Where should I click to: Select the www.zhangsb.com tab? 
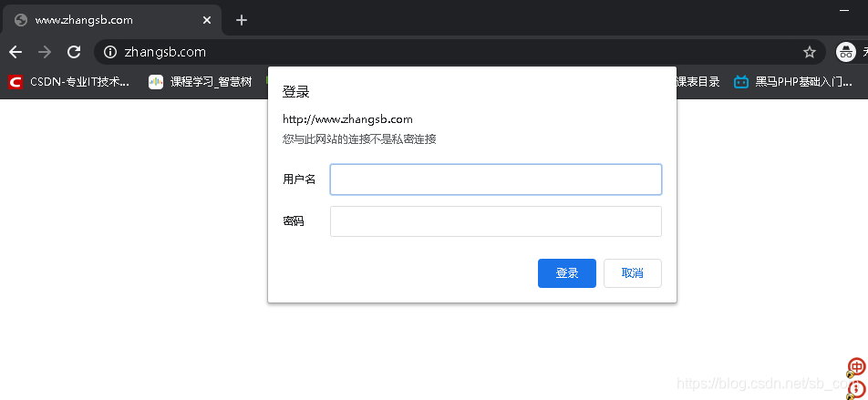tap(112, 20)
